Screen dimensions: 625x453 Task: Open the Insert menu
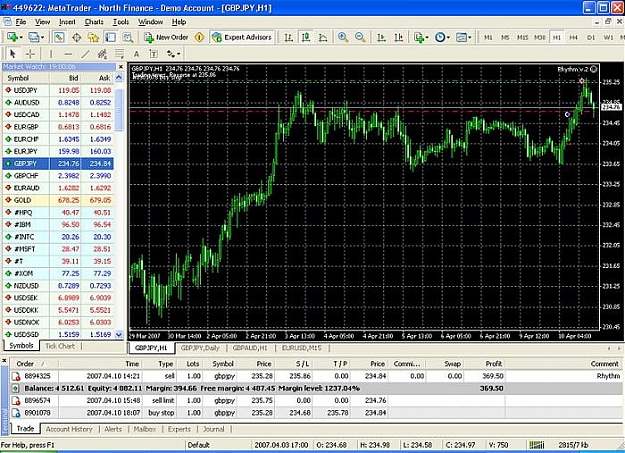point(67,22)
